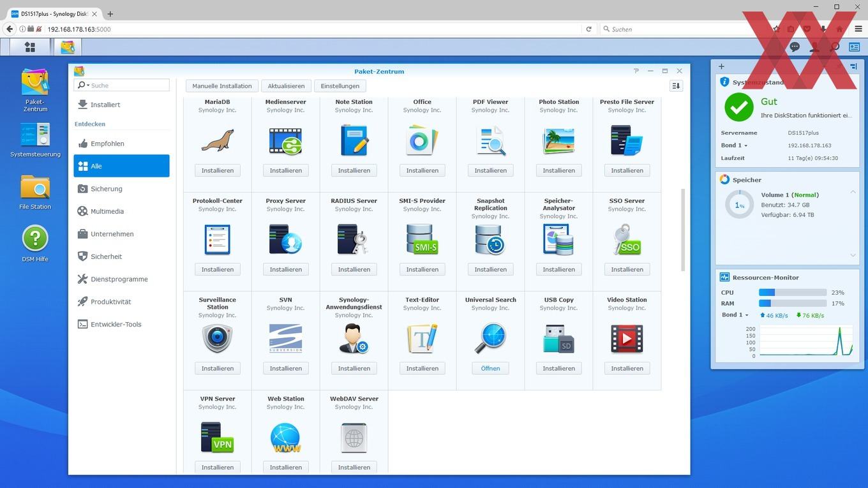
Task: Select the Web Station package icon
Action: click(x=285, y=437)
